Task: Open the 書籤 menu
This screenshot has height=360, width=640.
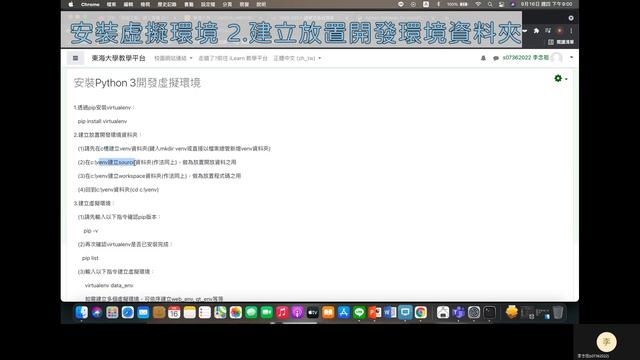Action: click(189, 4)
